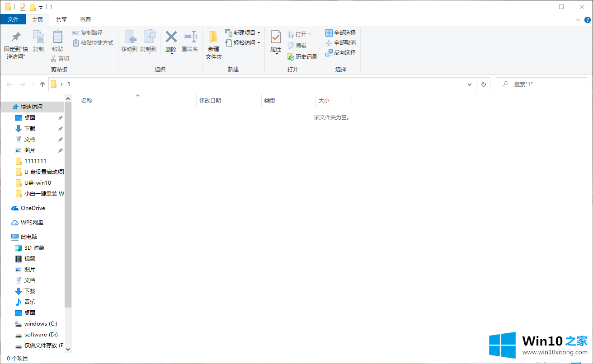Switch to the Home (主页) tab
Screen dimensions: 593x364
[x=38, y=20]
